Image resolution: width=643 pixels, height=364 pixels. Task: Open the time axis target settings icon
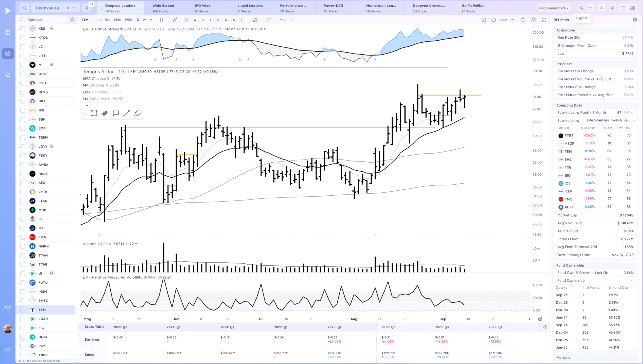click(540, 319)
